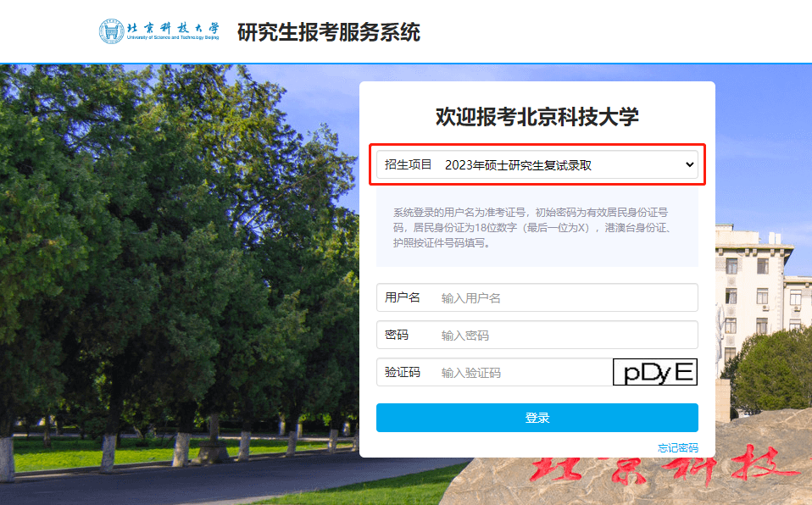Image resolution: width=812 pixels, height=505 pixels.
Task: Focus the 验证码 input field
Action: [x=494, y=373]
